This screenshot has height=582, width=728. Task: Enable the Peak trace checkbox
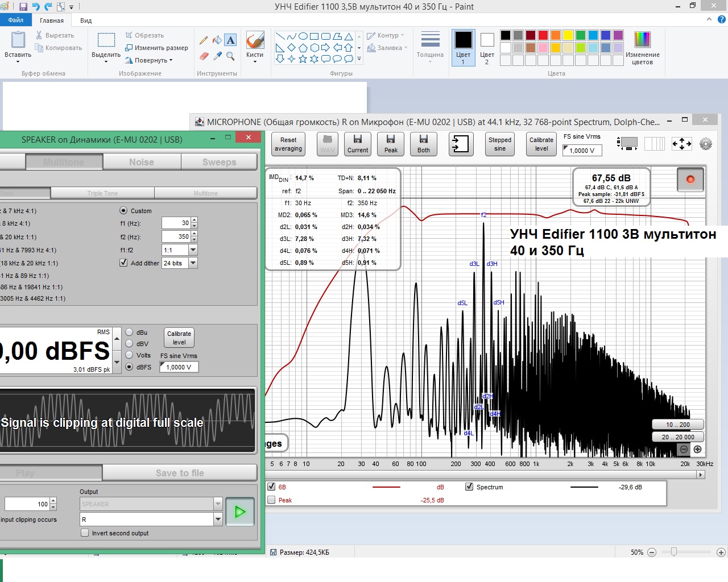(271, 500)
